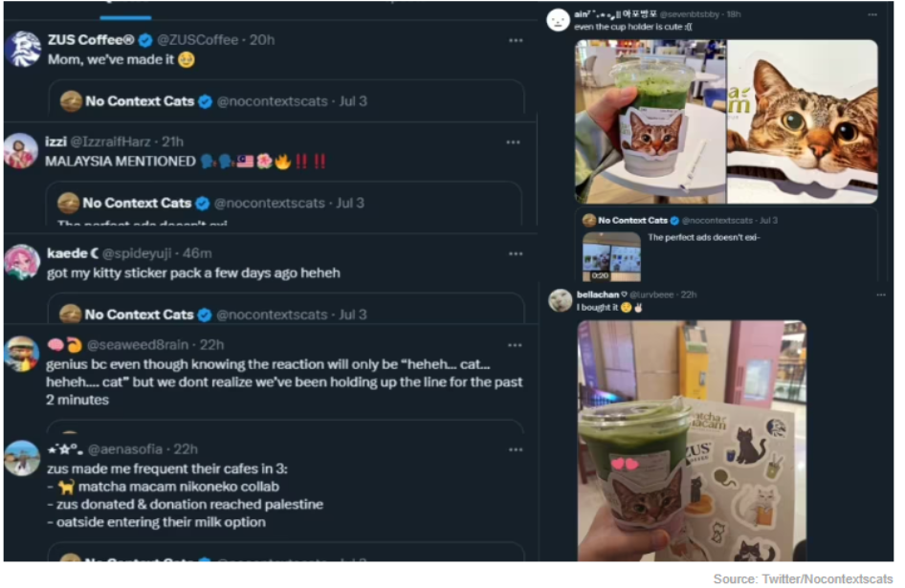This screenshot has width=905, height=588.
Task: Expand more menu on seaweed8rain's tweet
Action: click(516, 344)
